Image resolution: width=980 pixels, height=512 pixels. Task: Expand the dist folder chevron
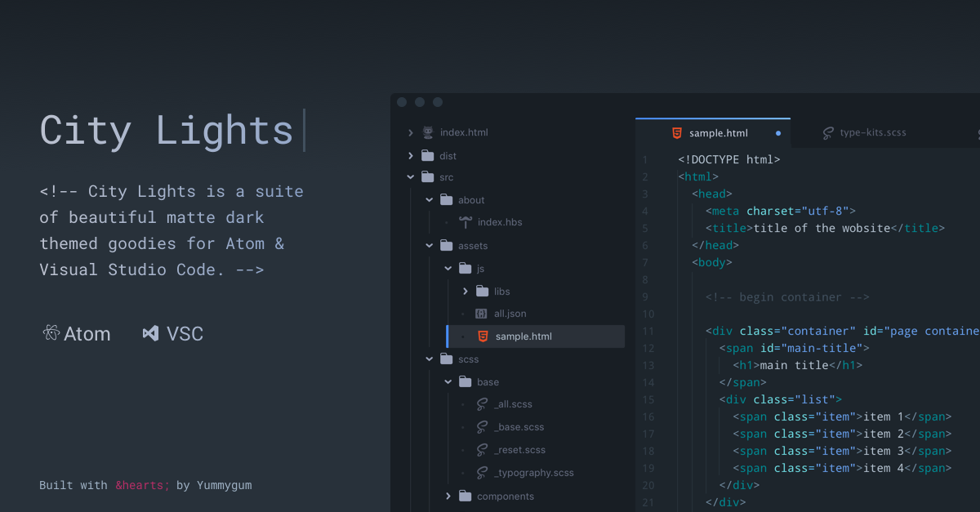pos(411,155)
